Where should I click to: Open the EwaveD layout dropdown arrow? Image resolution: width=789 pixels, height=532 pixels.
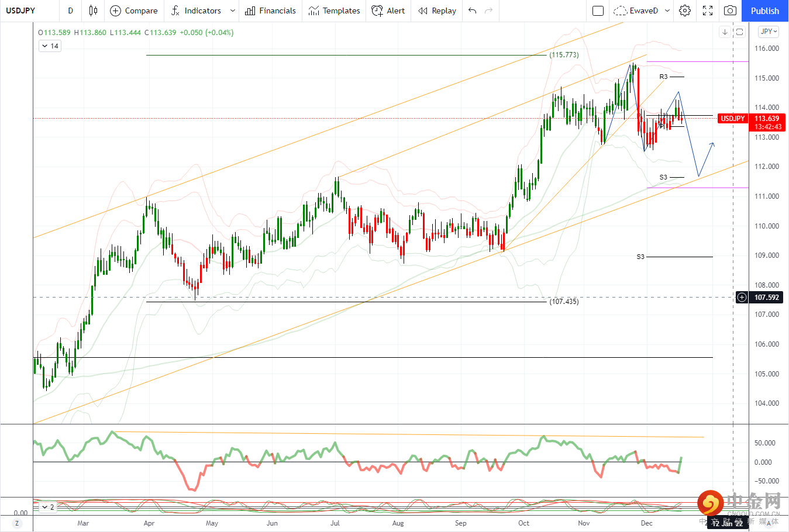coord(667,11)
